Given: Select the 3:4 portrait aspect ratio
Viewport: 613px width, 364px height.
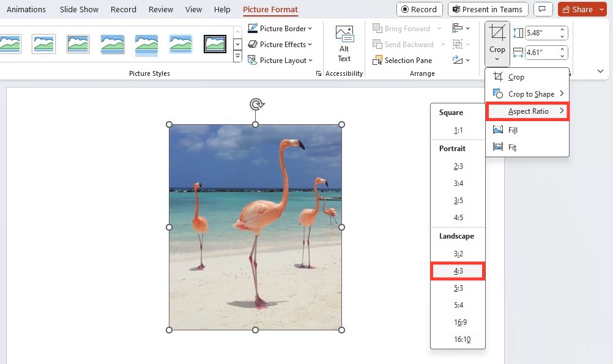Looking at the screenshot, I should tap(458, 184).
